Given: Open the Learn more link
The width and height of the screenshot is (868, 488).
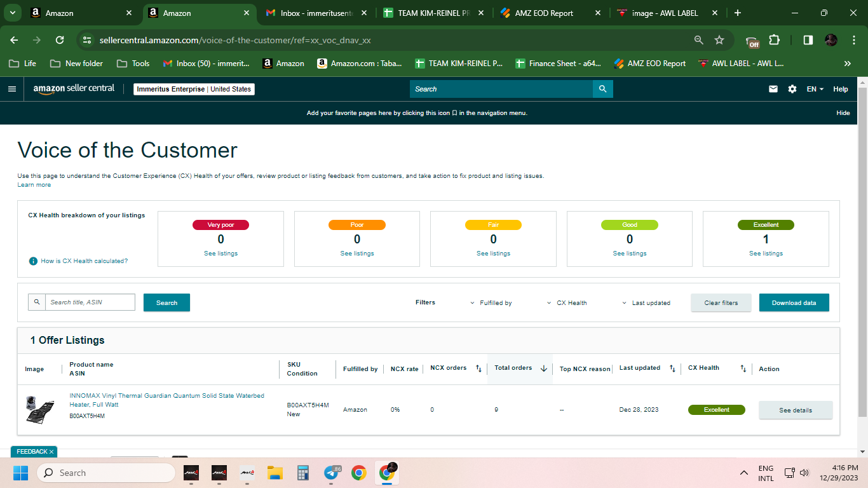Looking at the screenshot, I should [x=34, y=185].
